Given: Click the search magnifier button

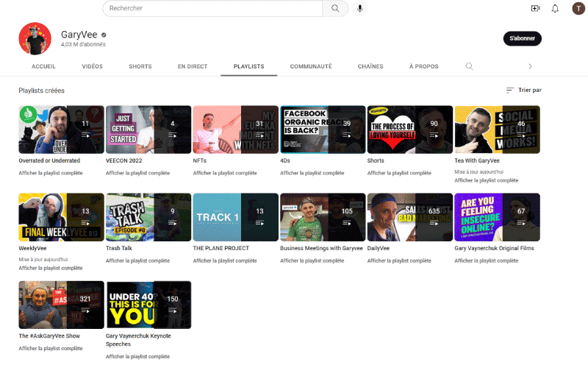Looking at the screenshot, I should tap(335, 8).
